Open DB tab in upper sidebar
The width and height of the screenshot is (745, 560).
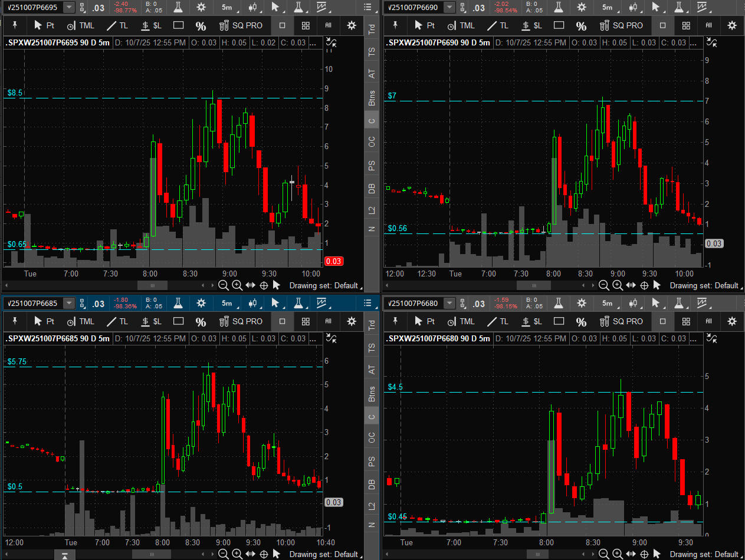[372, 189]
